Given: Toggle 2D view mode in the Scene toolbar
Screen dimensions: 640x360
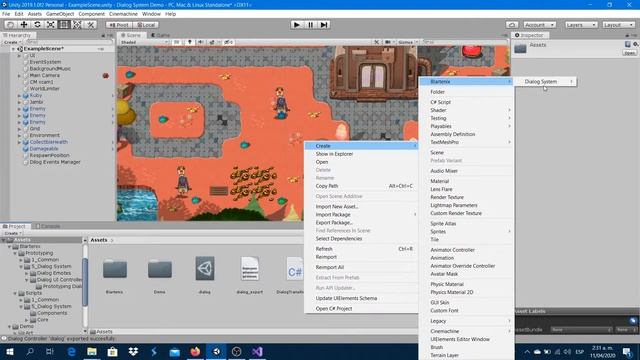Looking at the screenshot, I should (176, 42).
